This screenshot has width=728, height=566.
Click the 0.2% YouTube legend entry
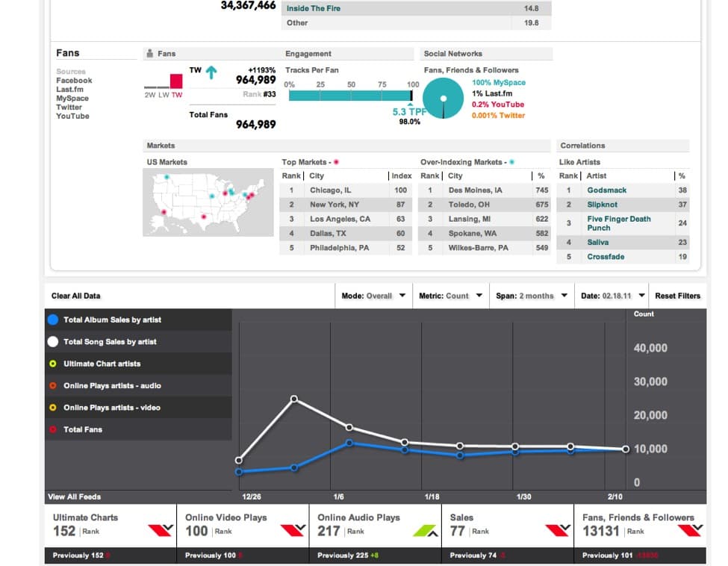(498, 105)
